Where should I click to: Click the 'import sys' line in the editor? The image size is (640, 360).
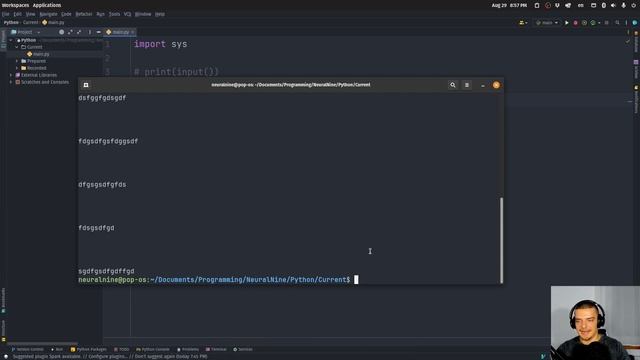click(x=160, y=44)
